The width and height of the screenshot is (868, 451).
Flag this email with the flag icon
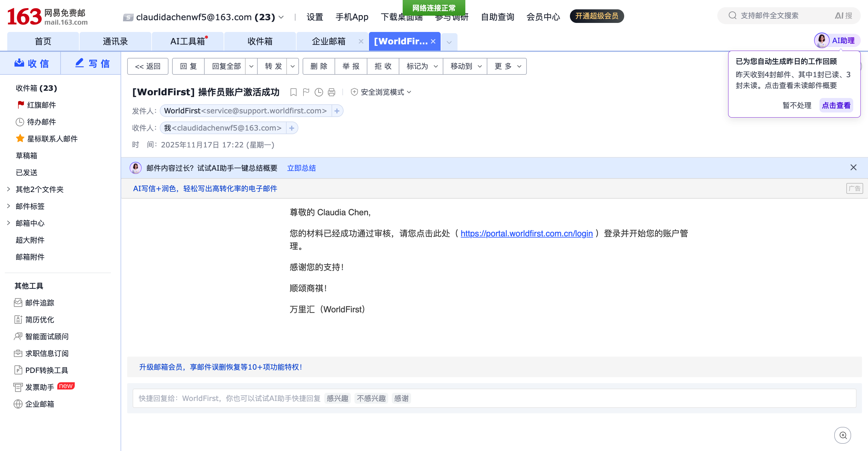pos(306,92)
